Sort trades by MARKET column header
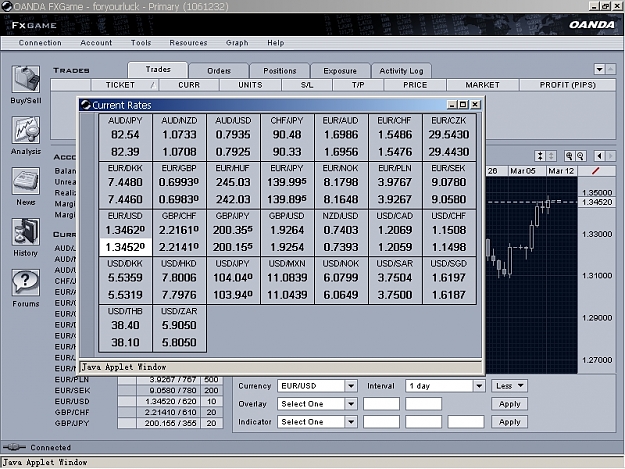Image resolution: width=625 pixels, height=469 pixels. pos(483,85)
